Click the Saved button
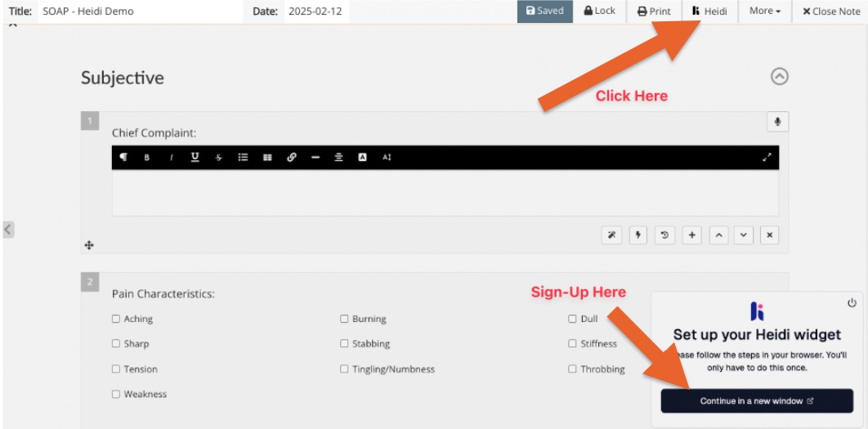868x429 pixels. (544, 11)
